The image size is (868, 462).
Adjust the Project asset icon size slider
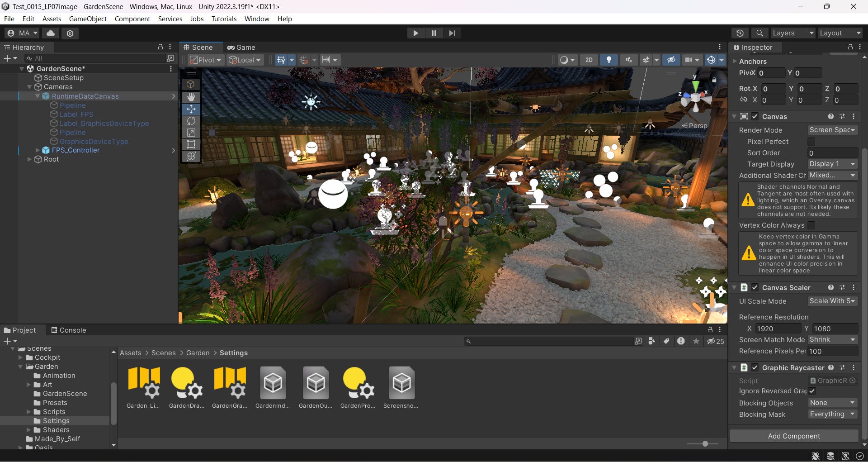click(705, 444)
